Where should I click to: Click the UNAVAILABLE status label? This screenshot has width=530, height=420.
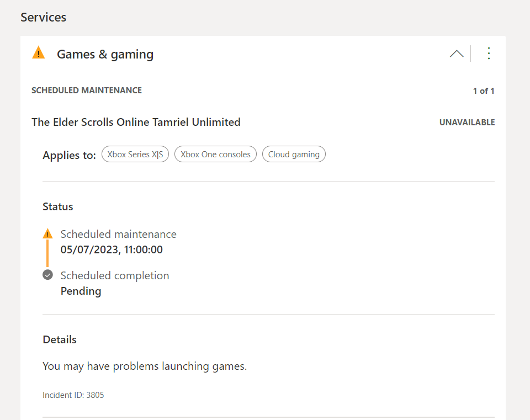tap(467, 123)
